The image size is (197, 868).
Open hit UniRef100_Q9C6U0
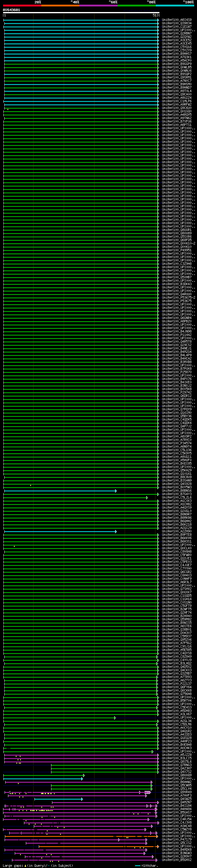click(176, 108)
